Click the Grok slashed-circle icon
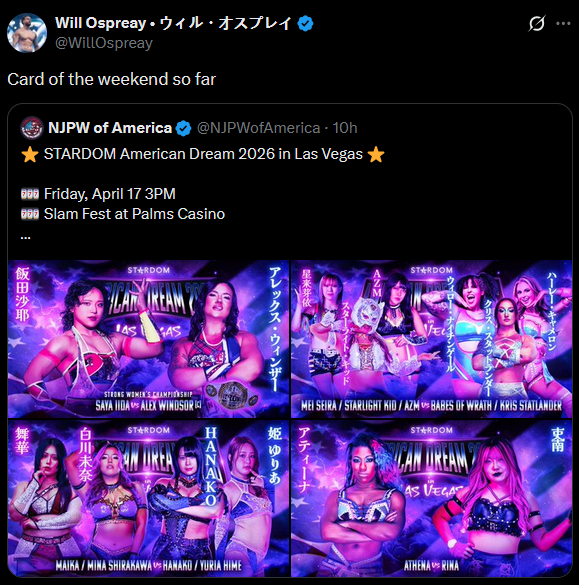The image size is (579, 585). pos(537,24)
